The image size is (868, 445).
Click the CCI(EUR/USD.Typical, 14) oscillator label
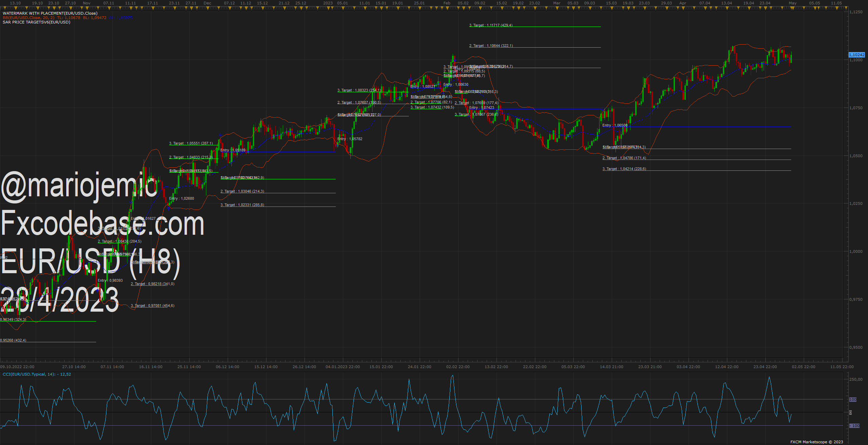tap(37, 374)
